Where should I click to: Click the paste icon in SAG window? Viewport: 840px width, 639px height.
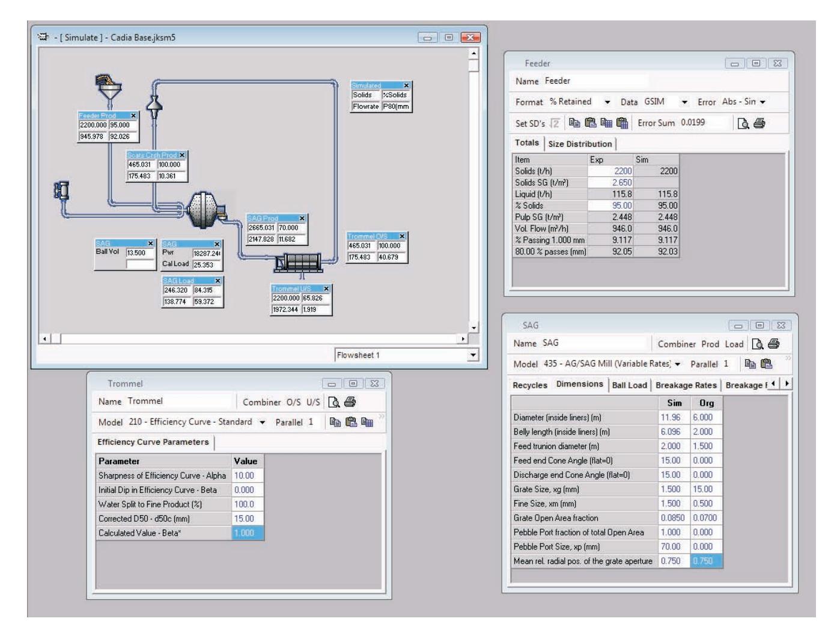pyautogui.click(x=766, y=364)
